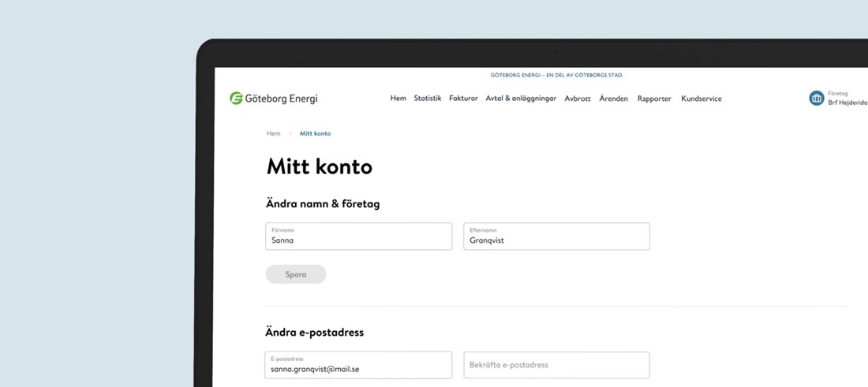
Task: Click the top banner text Göteborg Energi – en del av Göteborgs Stad
Action: pos(556,75)
